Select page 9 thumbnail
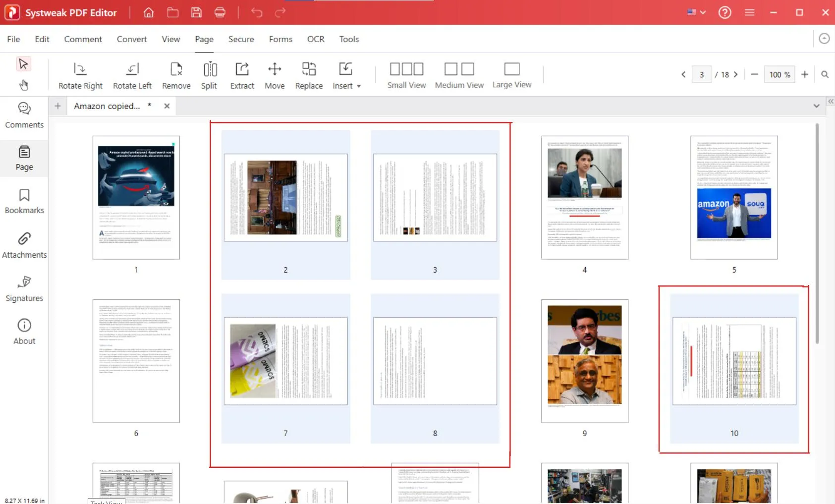The width and height of the screenshot is (835, 504). click(584, 361)
